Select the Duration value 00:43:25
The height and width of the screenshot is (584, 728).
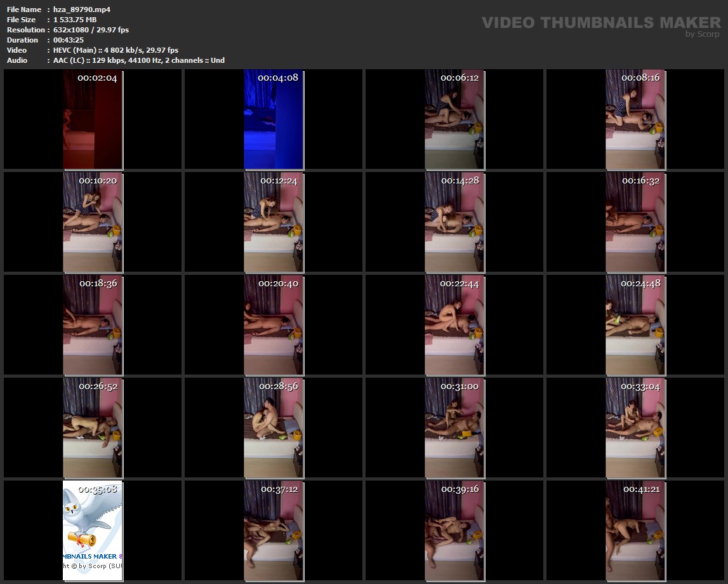tap(69, 40)
